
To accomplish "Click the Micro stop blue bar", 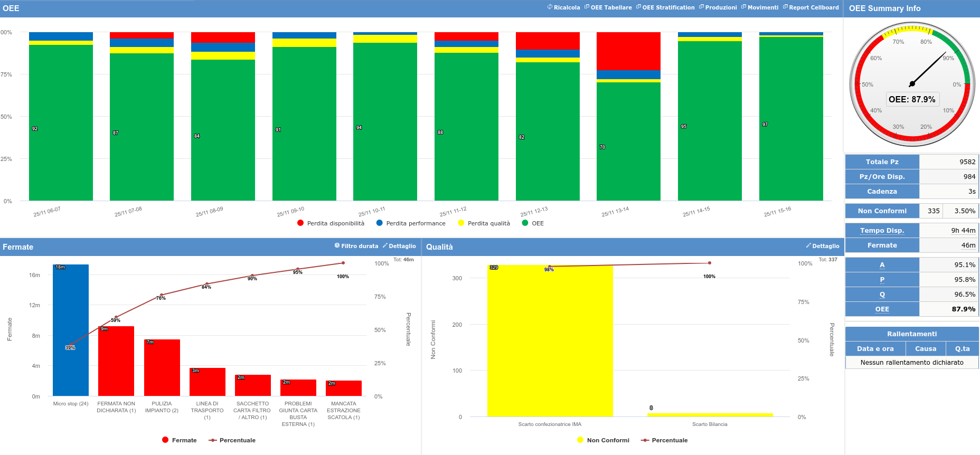I will point(71,330).
